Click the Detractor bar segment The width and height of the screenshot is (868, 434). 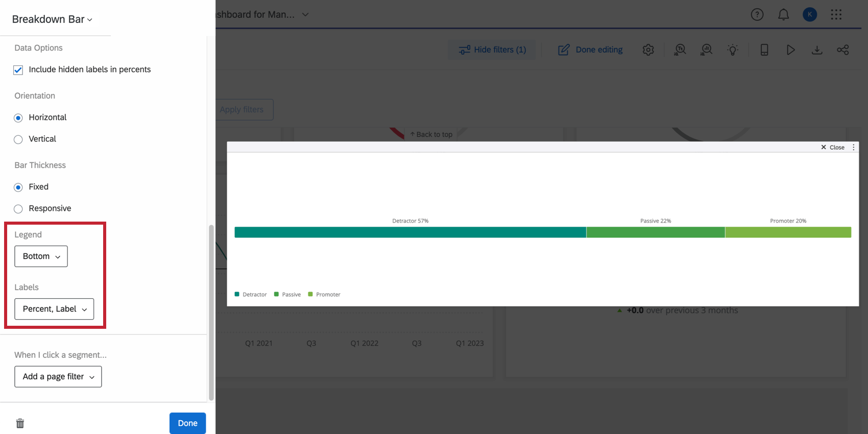tap(410, 232)
